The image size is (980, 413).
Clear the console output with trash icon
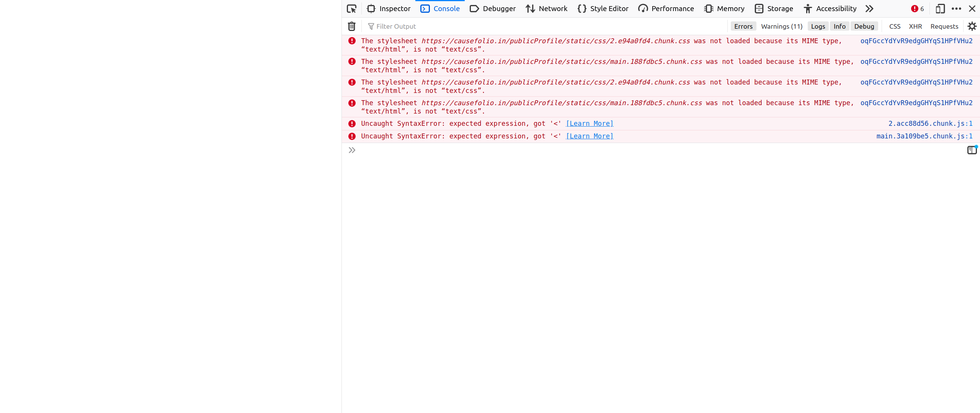click(x=351, y=26)
